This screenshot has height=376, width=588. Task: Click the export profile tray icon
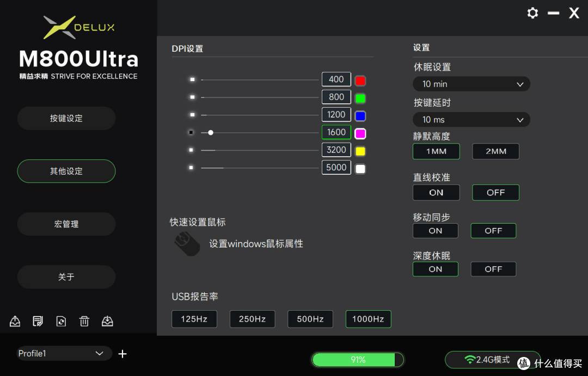pyautogui.click(x=15, y=321)
